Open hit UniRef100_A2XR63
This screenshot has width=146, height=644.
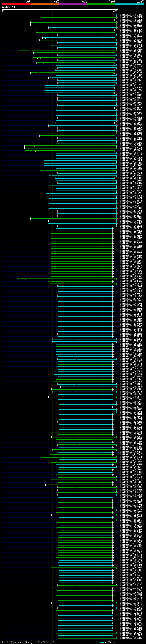pyautogui.click(x=131, y=165)
